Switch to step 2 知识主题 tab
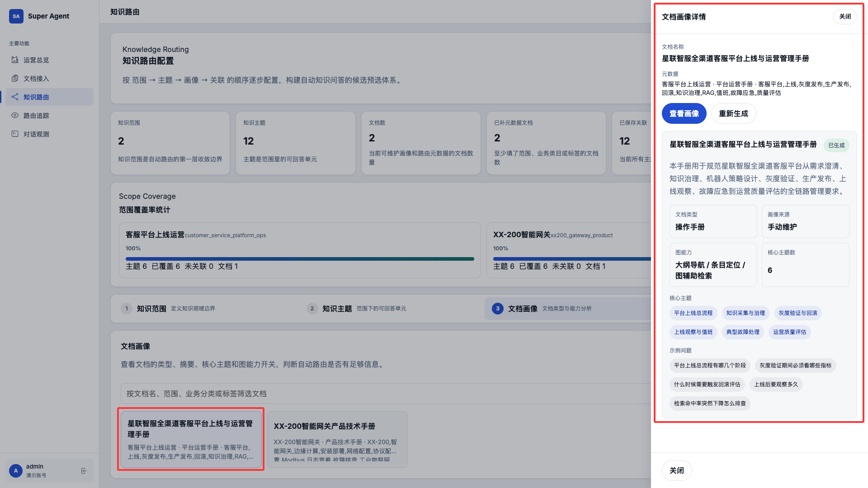Viewport: 868px width, 488px height. pos(337,309)
